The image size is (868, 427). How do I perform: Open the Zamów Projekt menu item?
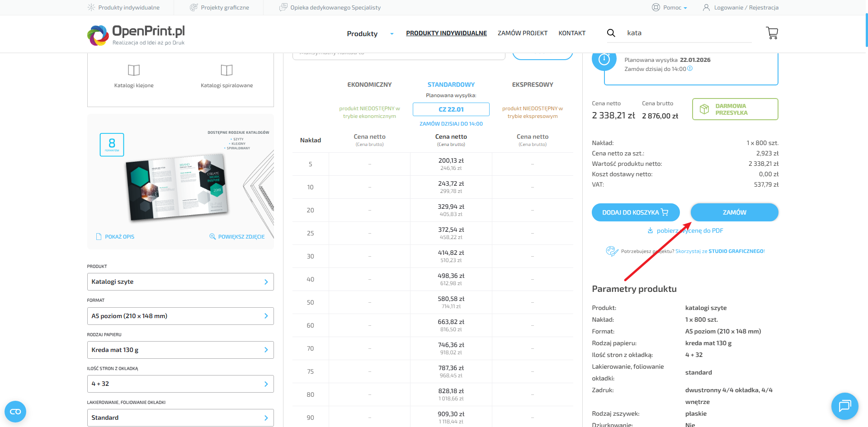point(522,33)
